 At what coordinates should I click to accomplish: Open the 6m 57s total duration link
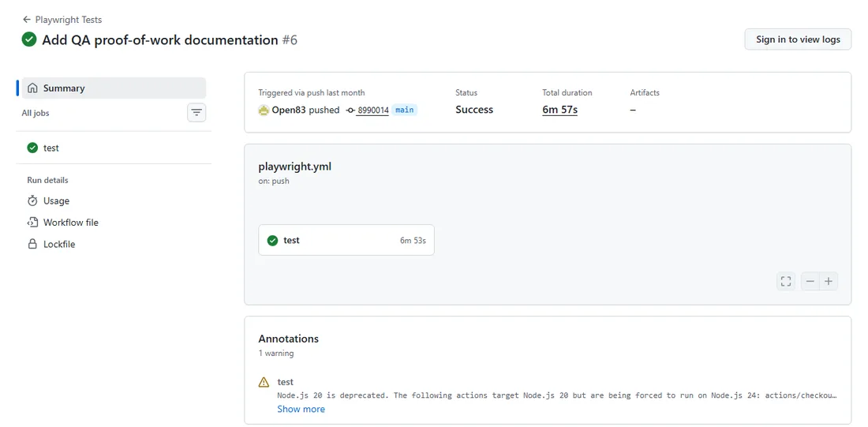[559, 110]
